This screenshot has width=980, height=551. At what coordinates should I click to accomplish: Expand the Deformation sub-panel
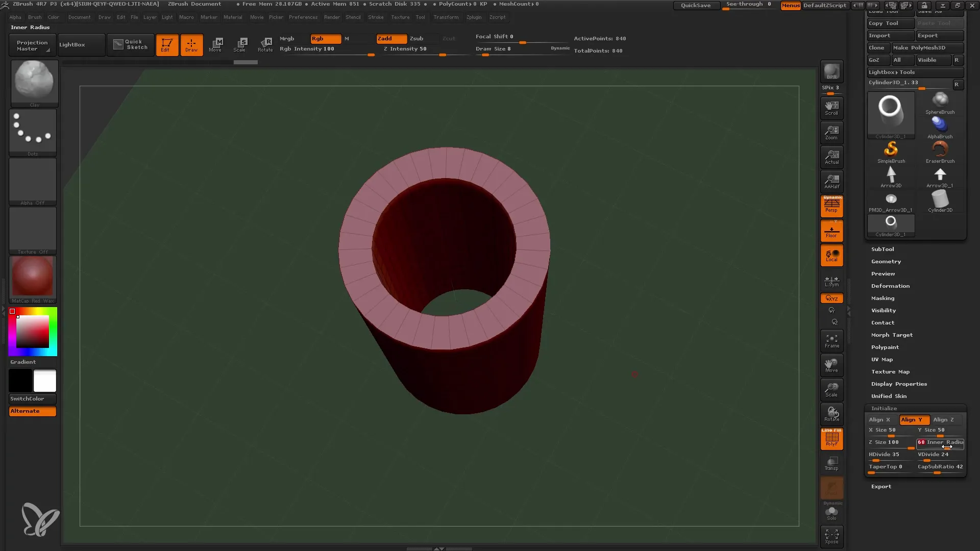pyautogui.click(x=890, y=286)
